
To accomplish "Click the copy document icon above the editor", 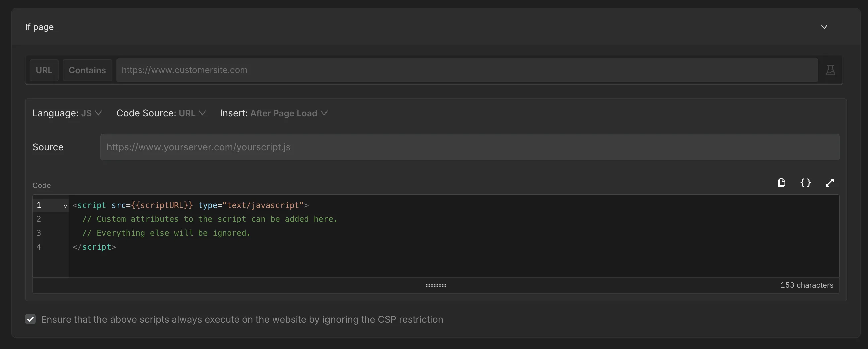I will click(x=782, y=182).
